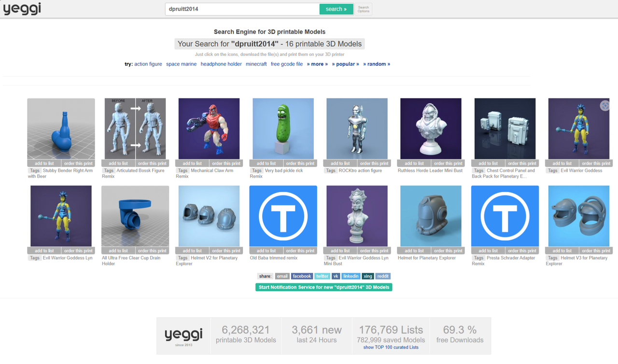Image resolution: width=618 pixels, height=364 pixels.
Task: Open the Thingiverse thumbnail for Presta Schrader Adapter Remix
Action: 505,216
